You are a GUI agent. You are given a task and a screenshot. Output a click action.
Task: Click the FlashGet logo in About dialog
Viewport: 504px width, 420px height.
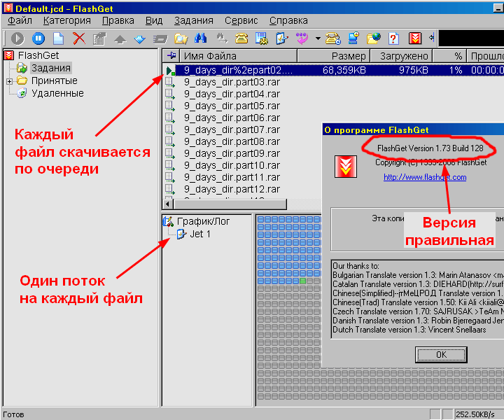[346, 167]
